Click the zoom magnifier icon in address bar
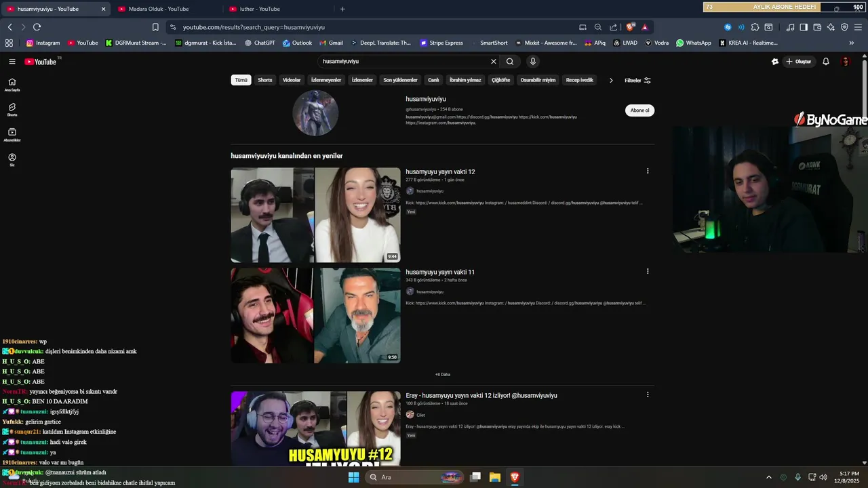The height and width of the screenshot is (488, 868). [x=598, y=27]
